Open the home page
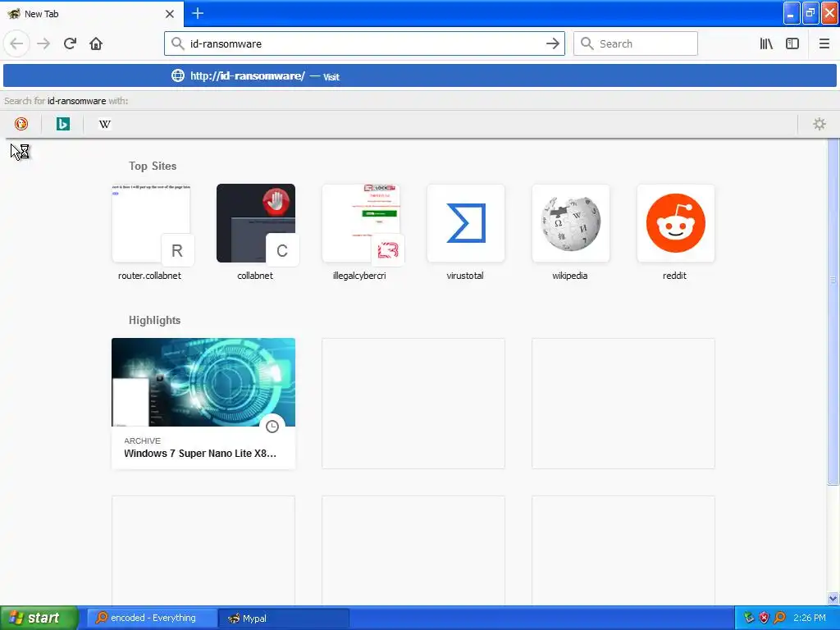 (96, 43)
